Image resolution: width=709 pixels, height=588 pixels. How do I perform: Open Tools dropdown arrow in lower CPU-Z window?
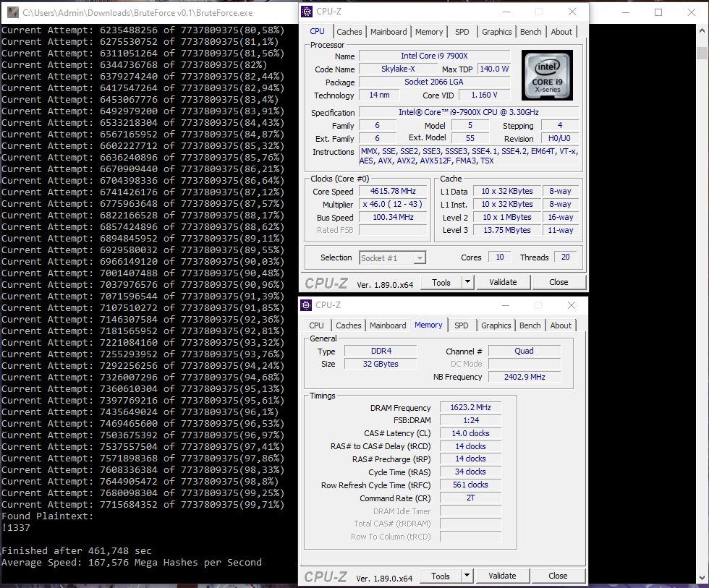coord(467,576)
